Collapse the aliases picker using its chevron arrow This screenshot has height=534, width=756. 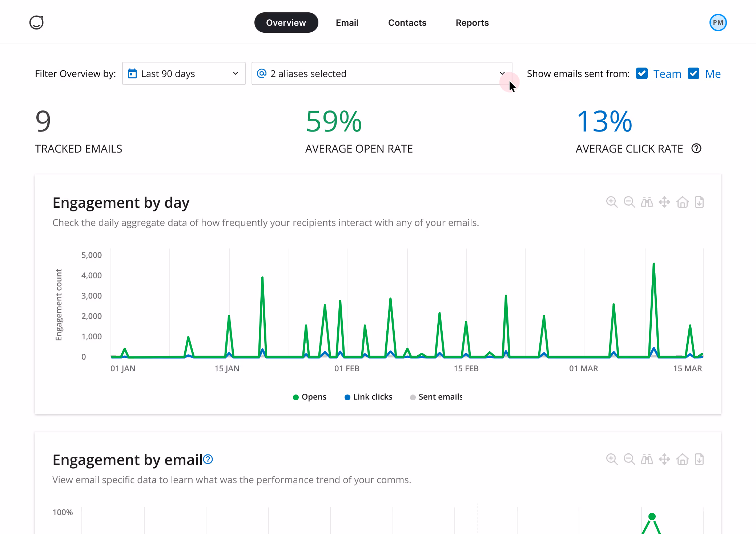503,73
